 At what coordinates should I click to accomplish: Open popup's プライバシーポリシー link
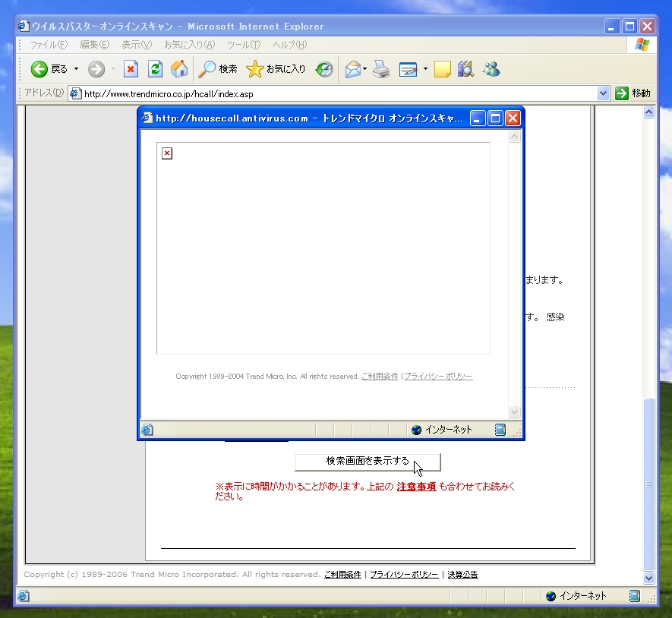tap(438, 377)
